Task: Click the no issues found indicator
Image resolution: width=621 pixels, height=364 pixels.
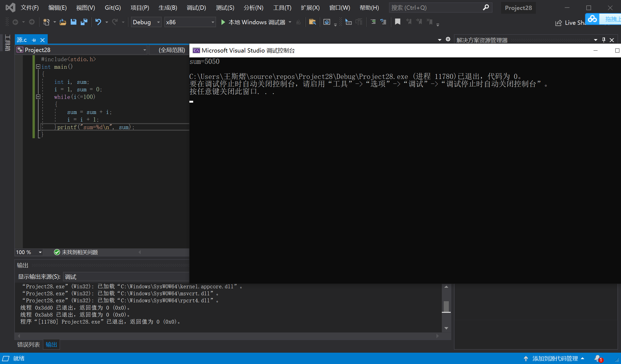Action: click(x=76, y=252)
